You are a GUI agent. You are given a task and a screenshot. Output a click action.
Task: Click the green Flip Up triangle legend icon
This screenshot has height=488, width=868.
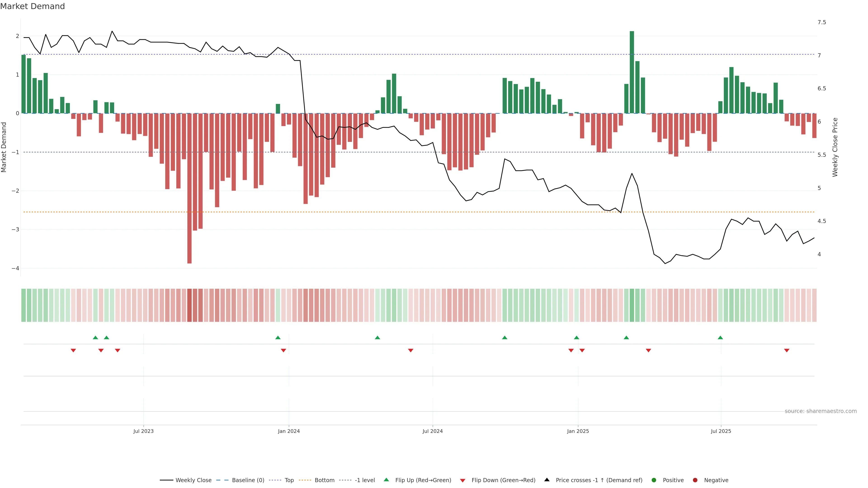point(386,480)
